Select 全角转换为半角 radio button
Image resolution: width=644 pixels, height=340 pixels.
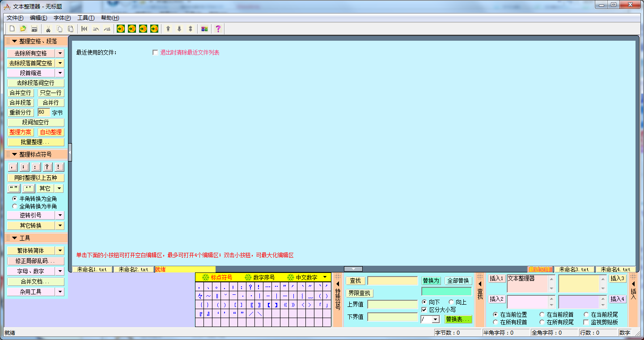coord(15,207)
